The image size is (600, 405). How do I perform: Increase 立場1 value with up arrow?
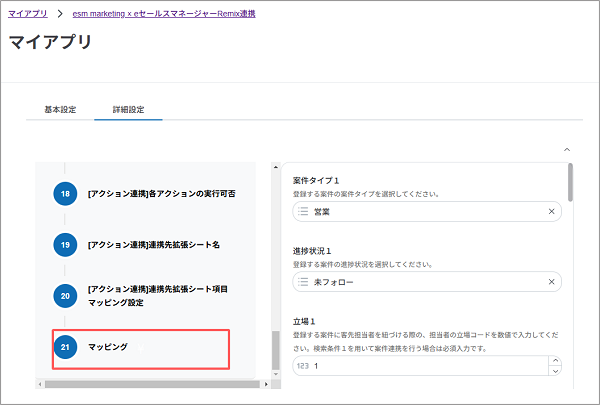coord(556,362)
